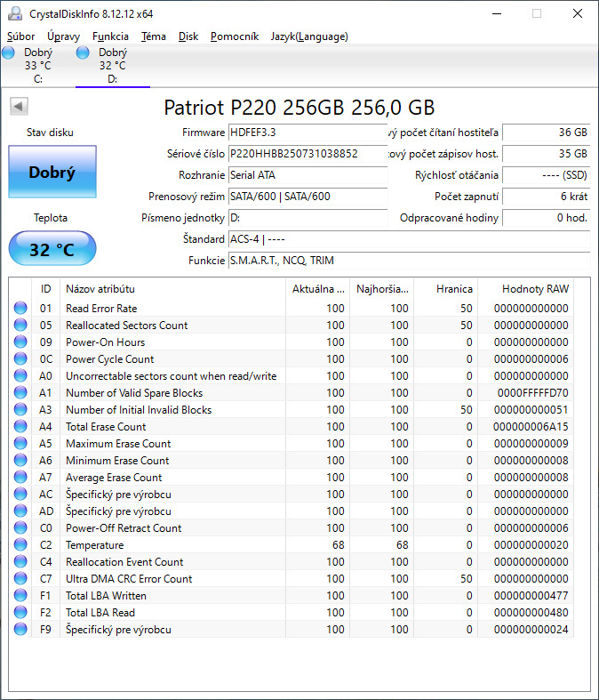Open the Disk menu

(188, 36)
